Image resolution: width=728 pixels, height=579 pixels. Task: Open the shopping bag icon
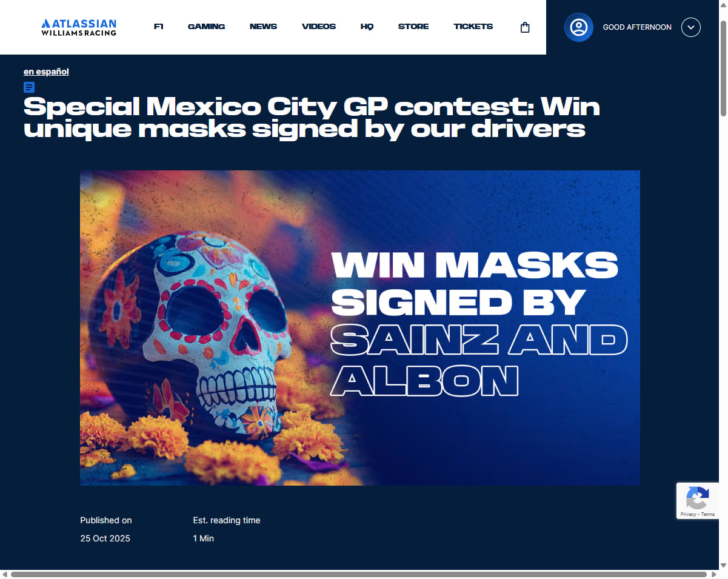(x=525, y=27)
